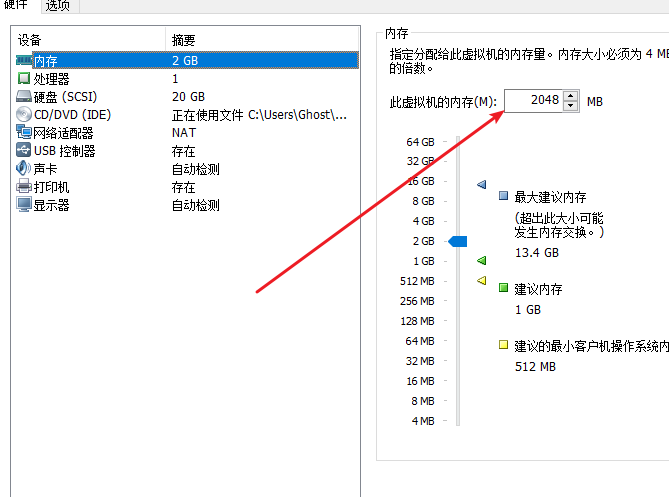
Task: Click the 256 MB label on memory scale
Action: point(417,301)
